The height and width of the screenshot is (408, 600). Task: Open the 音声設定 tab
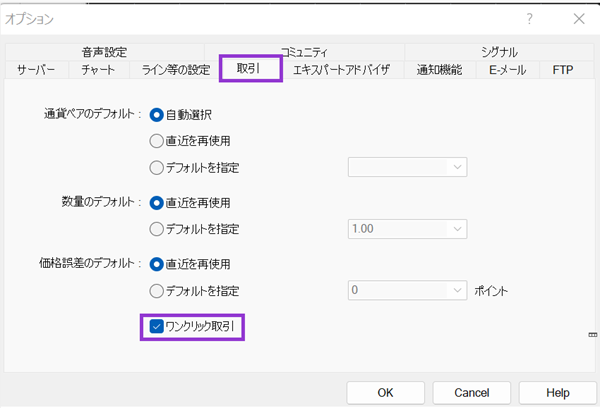(104, 52)
